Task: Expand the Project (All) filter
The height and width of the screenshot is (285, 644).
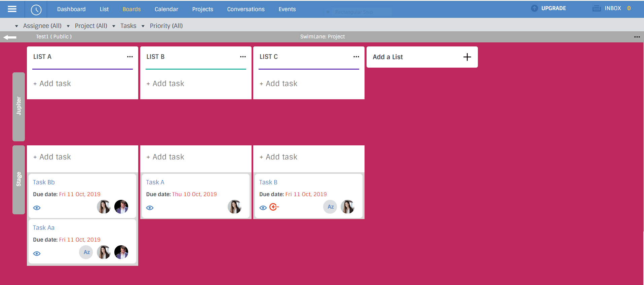Action: coord(87,26)
